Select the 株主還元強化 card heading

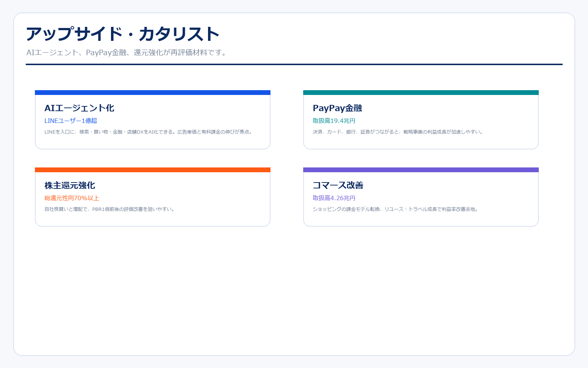[x=70, y=185]
